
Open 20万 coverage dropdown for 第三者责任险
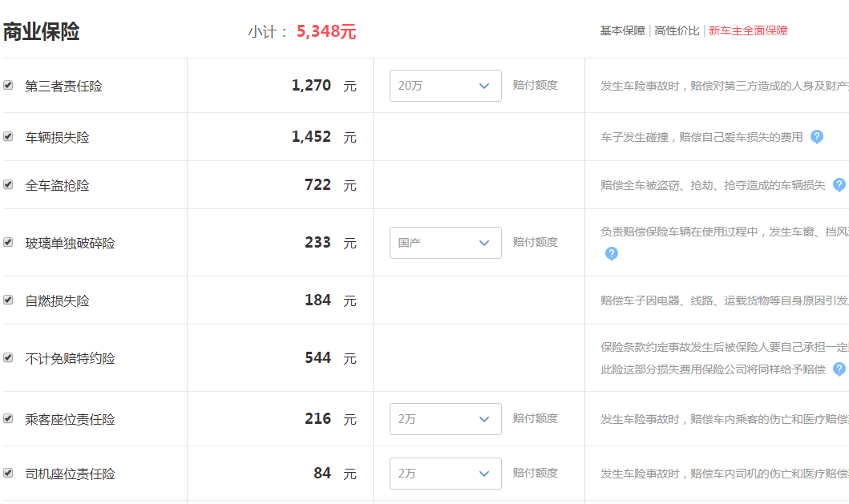tap(445, 86)
